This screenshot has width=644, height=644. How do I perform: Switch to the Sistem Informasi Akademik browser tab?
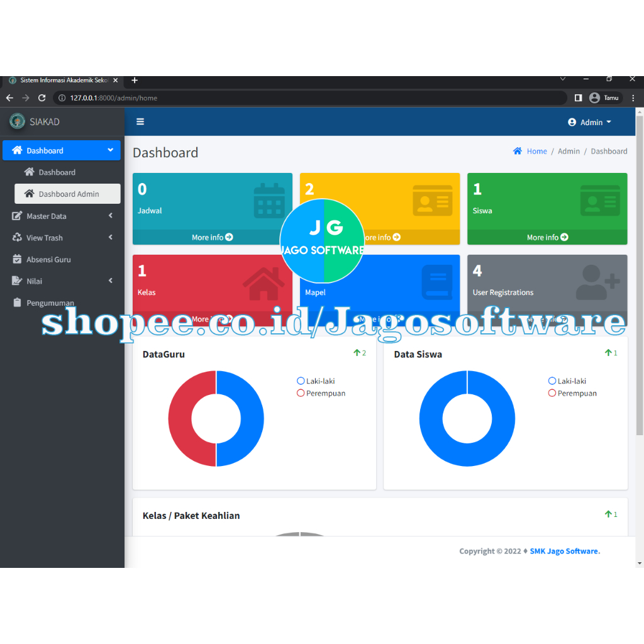pyautogui.click(x=63, y=80)
